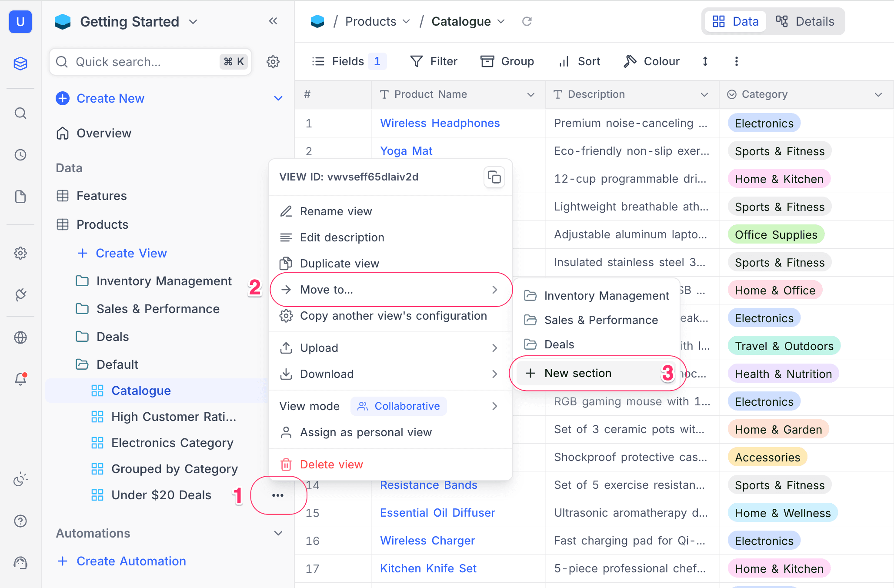Open the Sort options
The image size is (894, 588).
click(x=579, y=61)
